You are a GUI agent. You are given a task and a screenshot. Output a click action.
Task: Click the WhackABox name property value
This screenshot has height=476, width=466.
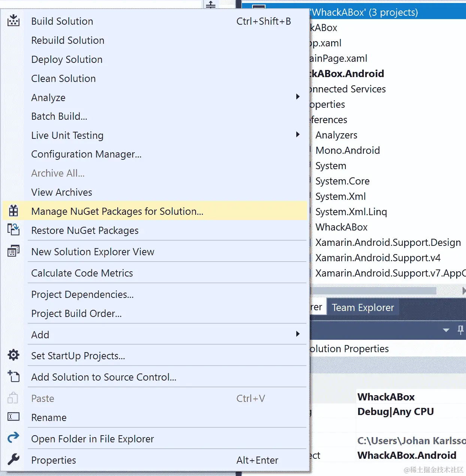click(386, 397)
